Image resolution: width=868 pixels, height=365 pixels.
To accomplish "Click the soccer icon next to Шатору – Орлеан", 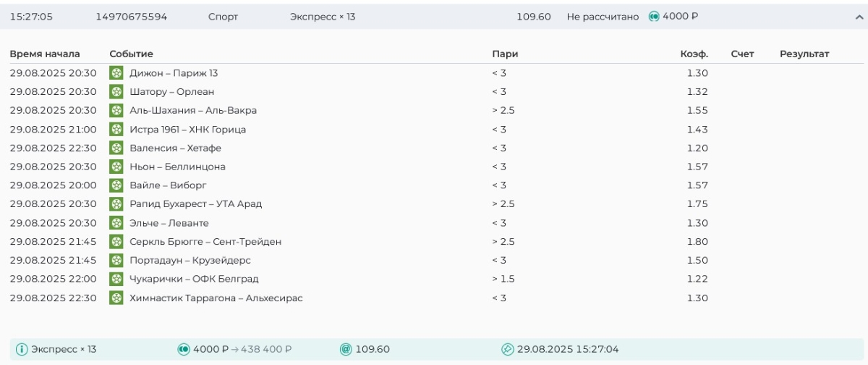I will tap(116, 92).
